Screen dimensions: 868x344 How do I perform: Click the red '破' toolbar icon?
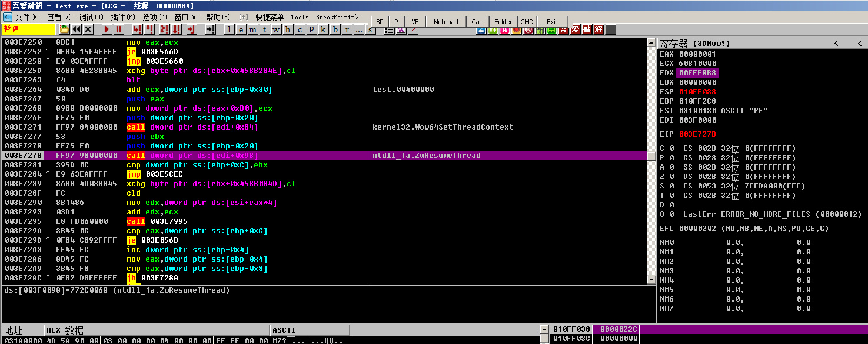coord(587,29)
